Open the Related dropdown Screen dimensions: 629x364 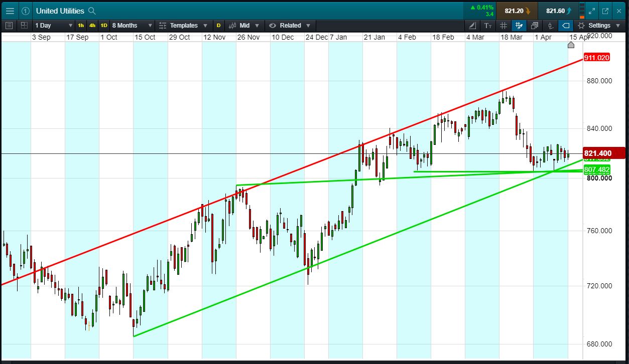click(290, 25)
